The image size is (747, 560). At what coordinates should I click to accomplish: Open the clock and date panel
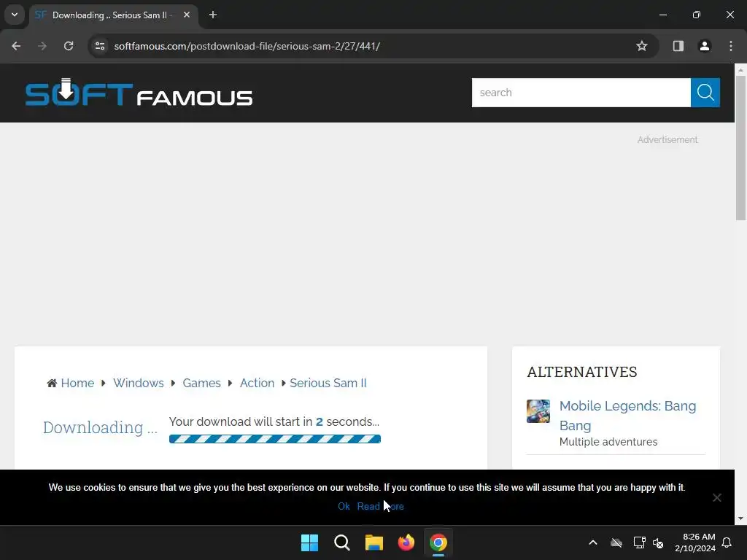pyautogui.click(x=694, y=542)
